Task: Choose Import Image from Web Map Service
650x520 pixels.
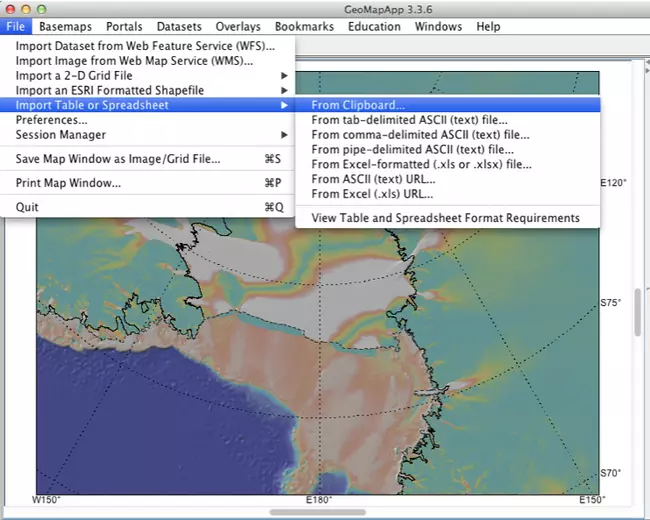Action: (134, 61)
